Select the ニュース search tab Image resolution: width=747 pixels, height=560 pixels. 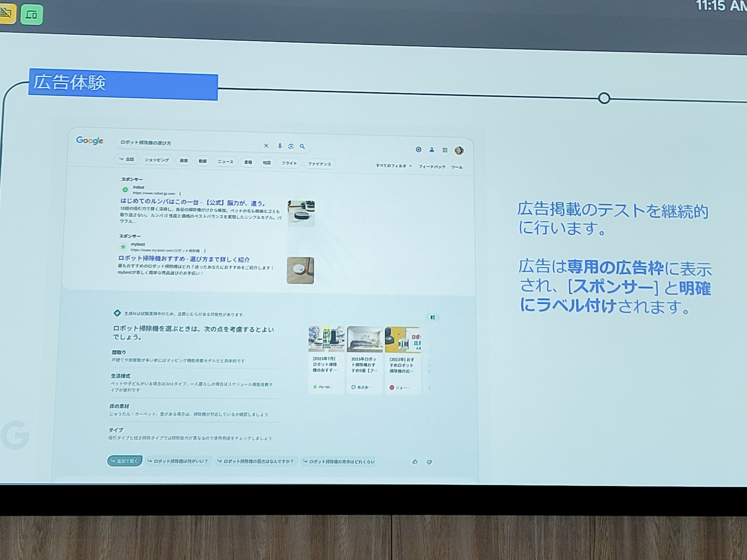(x=225, y=162)
